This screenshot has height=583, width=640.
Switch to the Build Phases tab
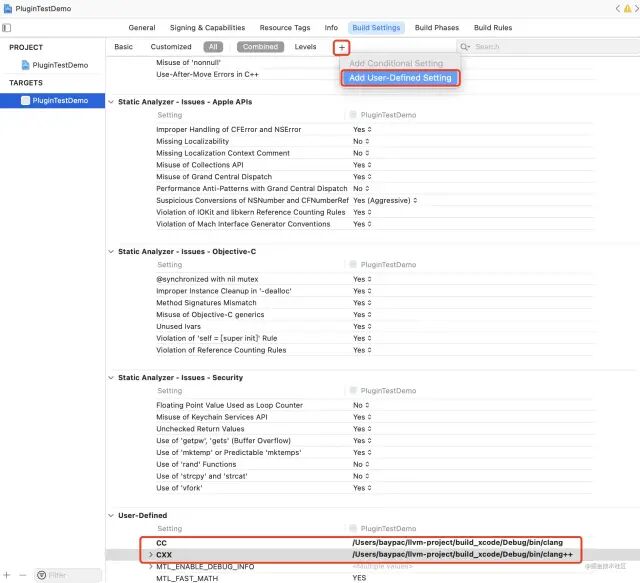[x=437, y=28]
